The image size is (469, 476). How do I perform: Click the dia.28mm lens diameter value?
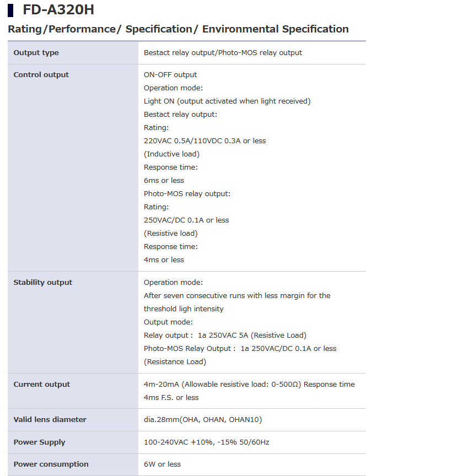[203, 420]
